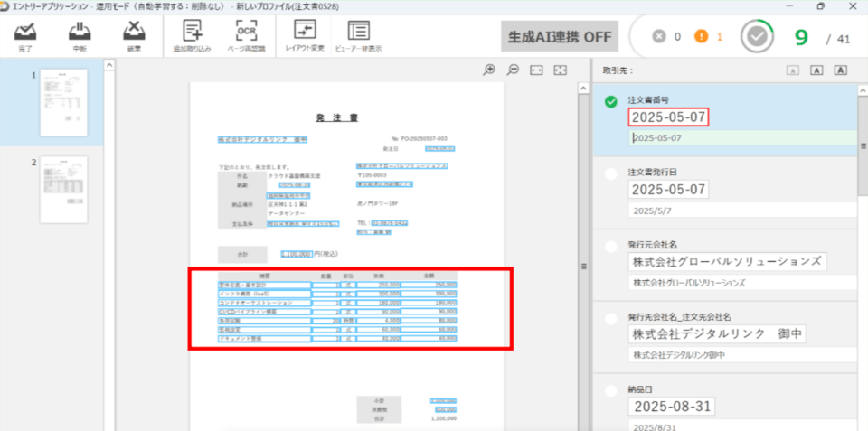
Task: Click No PO-20250507-003 in the document
Action: (420, 139)
